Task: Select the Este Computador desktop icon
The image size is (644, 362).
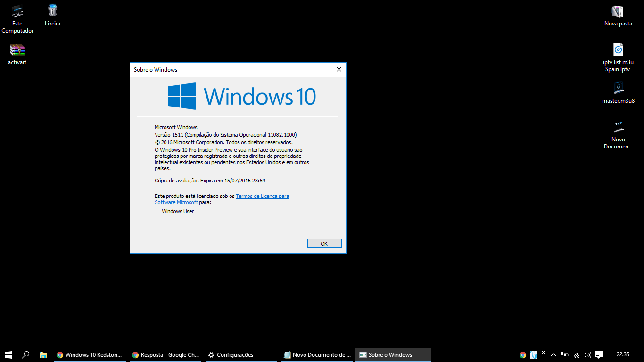Action: point(17,19)
